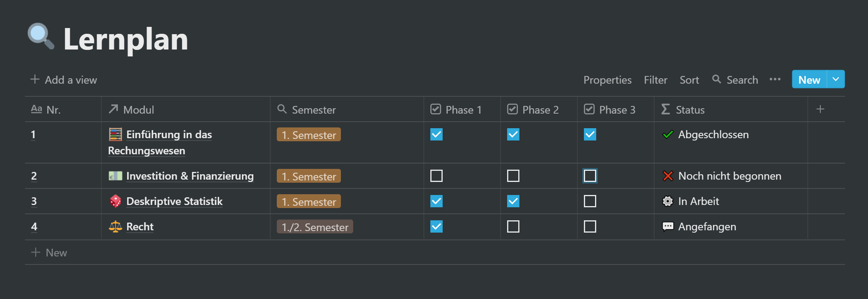Check Phase 1 for Investition & Finanzierung

tap(436, 176)
